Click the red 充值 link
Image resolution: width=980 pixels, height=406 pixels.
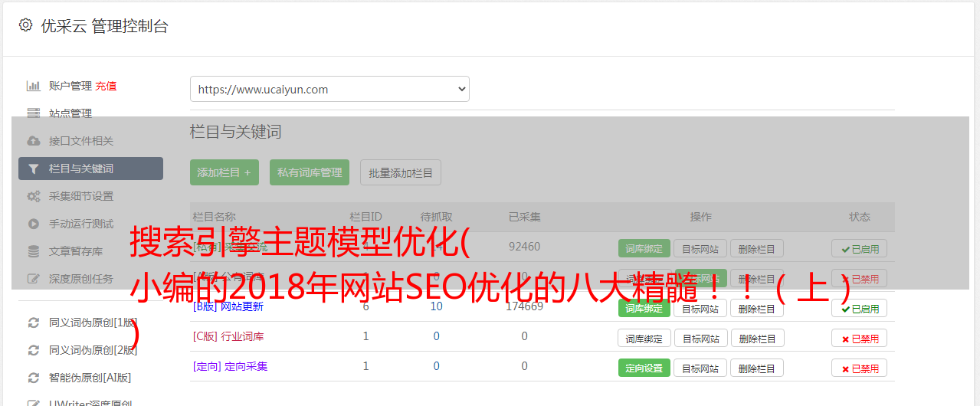point(107,86)
